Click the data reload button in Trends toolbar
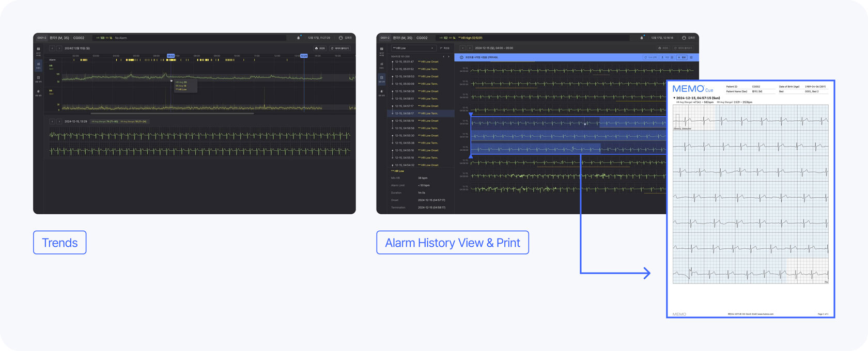 (x=340, y=48)
